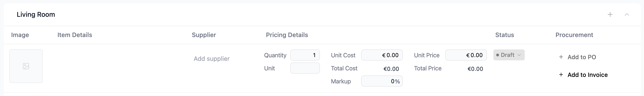Click the Living Room section title
The height and width of the screenshot is (96, 644).
pos(36,15)
